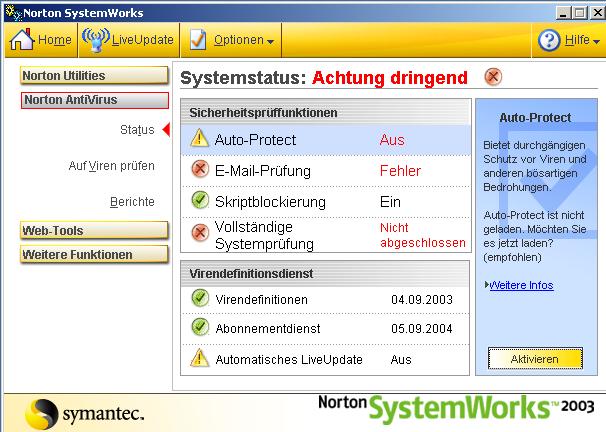
Task: Click the date 04.09.2003
Action: pyautogui.click(x=422, y=299)
